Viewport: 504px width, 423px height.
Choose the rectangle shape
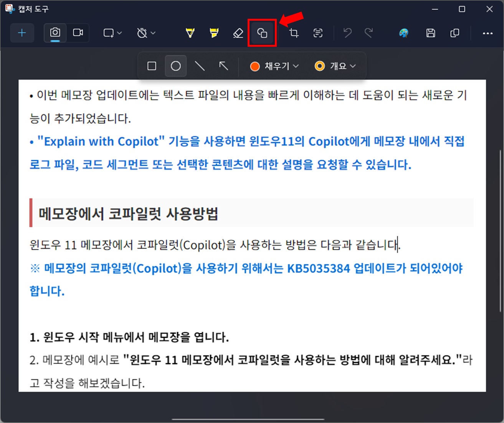coord(152,66)
